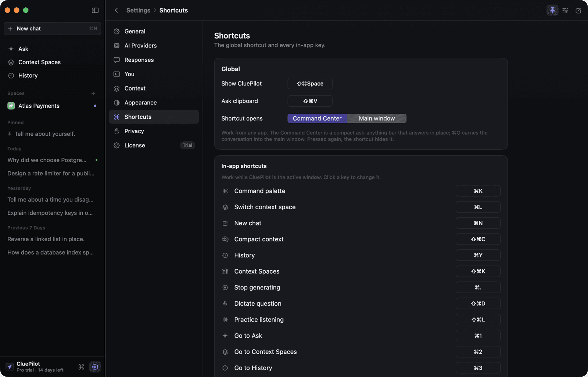Image resolution: width=588 pixels, height=377 pixels.
Task: Click the pin window icon
Action: pos(552,10)
